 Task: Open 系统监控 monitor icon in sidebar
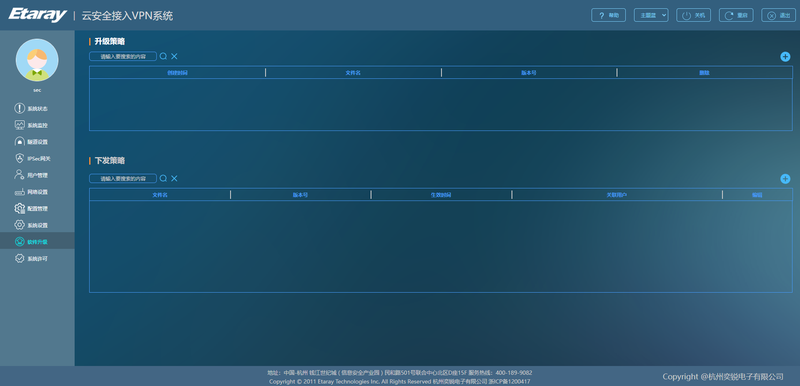[19, 125]
